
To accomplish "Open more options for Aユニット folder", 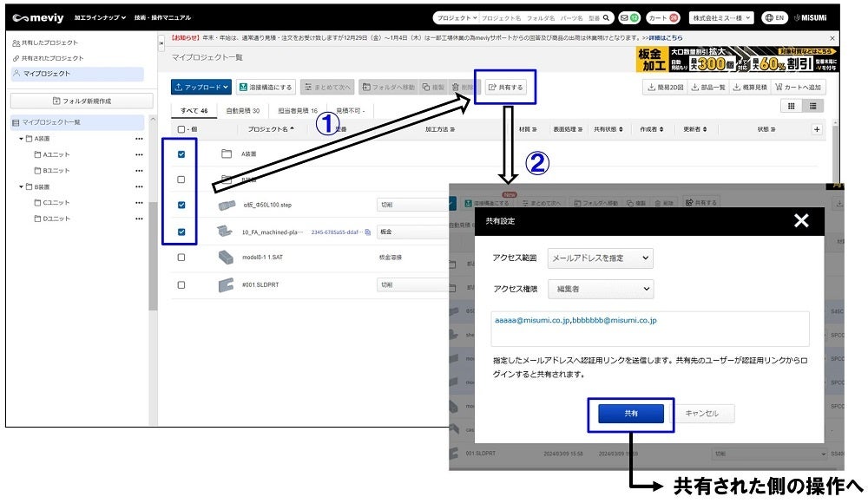I will (139, 154).
